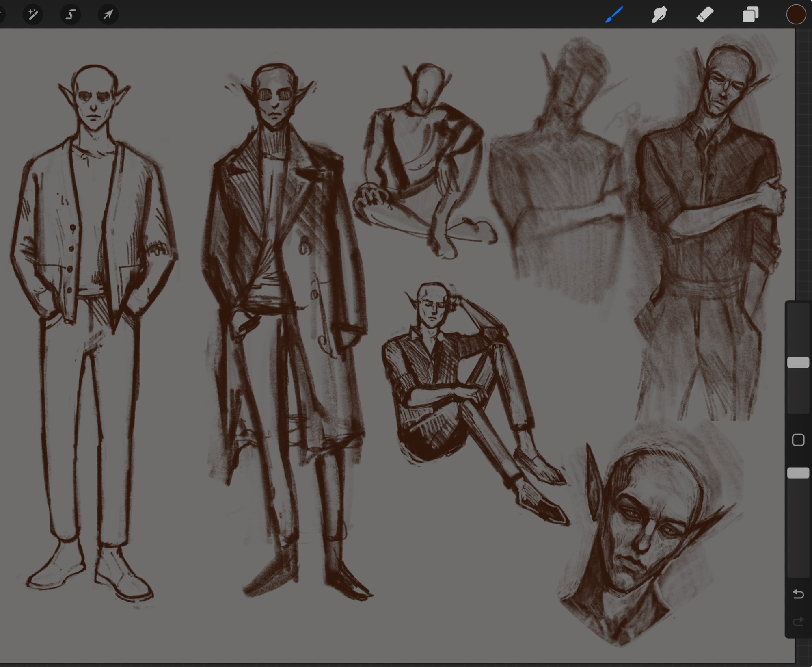Click the brush opacity slider handle
This screenshot has width=812, height=667.
point(798,473)
